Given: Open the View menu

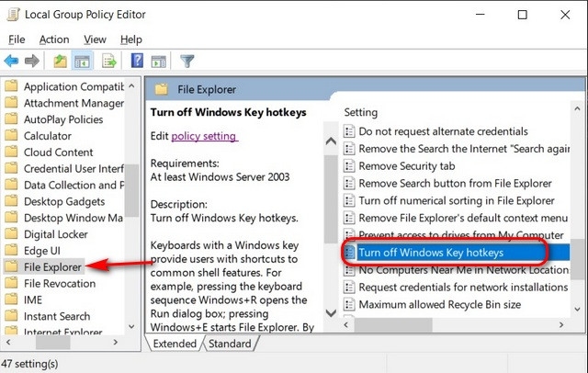Looking at the screenshot, I should [x=95, y=40].
